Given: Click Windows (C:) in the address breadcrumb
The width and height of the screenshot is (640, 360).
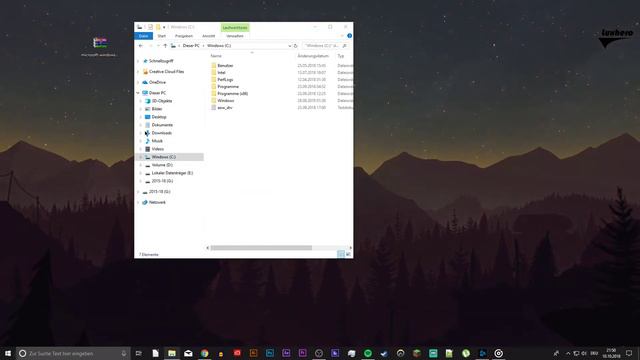Looking at the screenshot, I should tap(219, 46).
